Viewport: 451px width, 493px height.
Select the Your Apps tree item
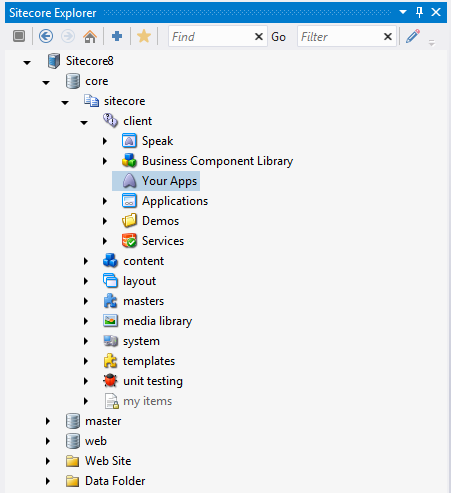tap(156, 181)
